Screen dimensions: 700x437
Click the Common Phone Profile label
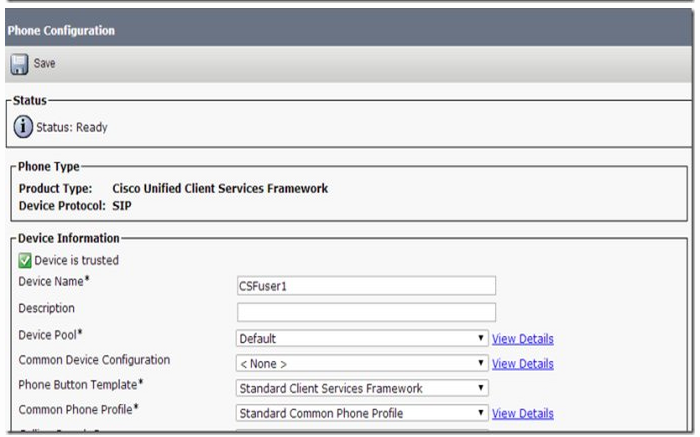click(x=79, y=409)
